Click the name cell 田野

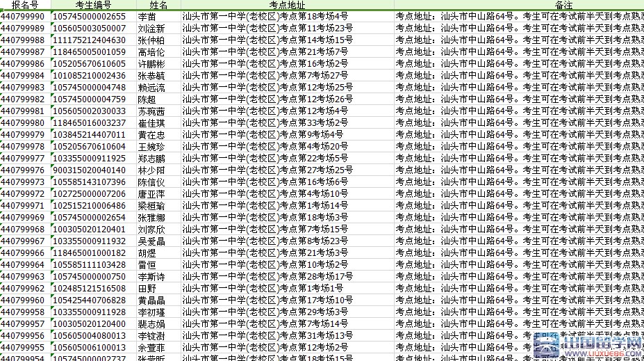(x=147, y=289)
